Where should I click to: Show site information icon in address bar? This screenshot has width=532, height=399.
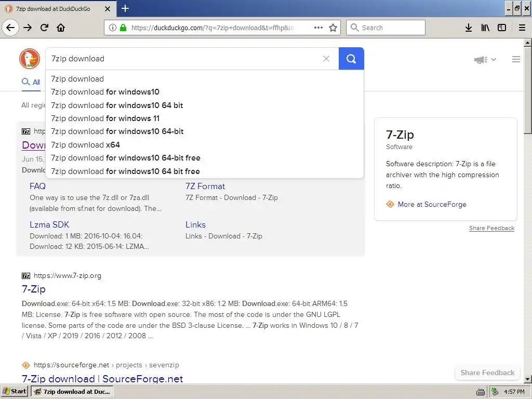[x=113, y=28]
